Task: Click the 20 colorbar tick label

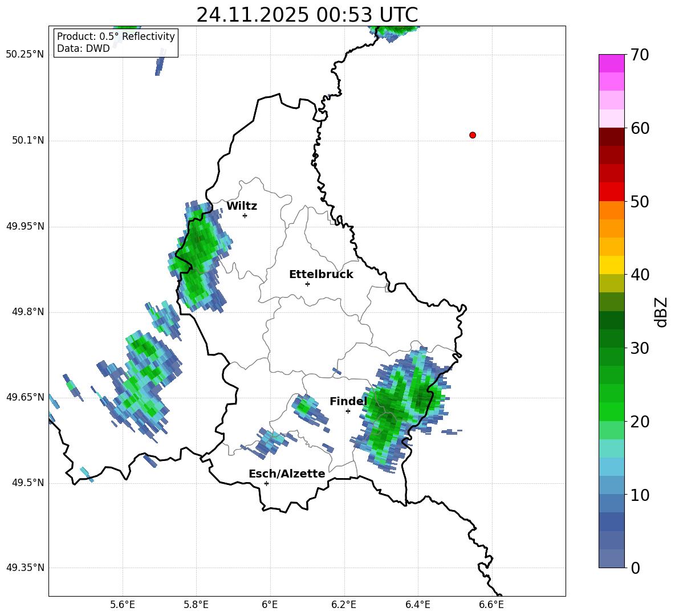Action: pos(640,422)
